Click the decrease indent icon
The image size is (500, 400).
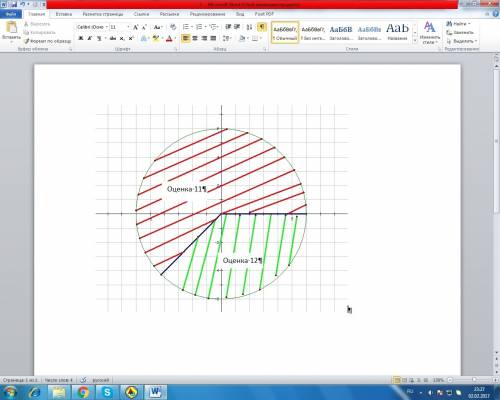[228, 27]
